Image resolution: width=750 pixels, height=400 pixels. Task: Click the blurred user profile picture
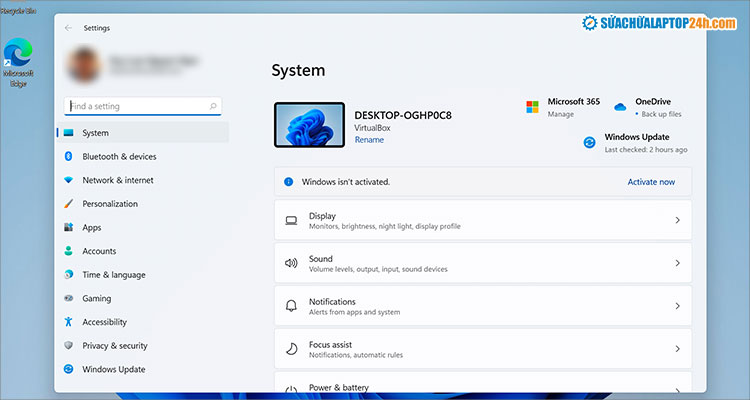point(84,65)
